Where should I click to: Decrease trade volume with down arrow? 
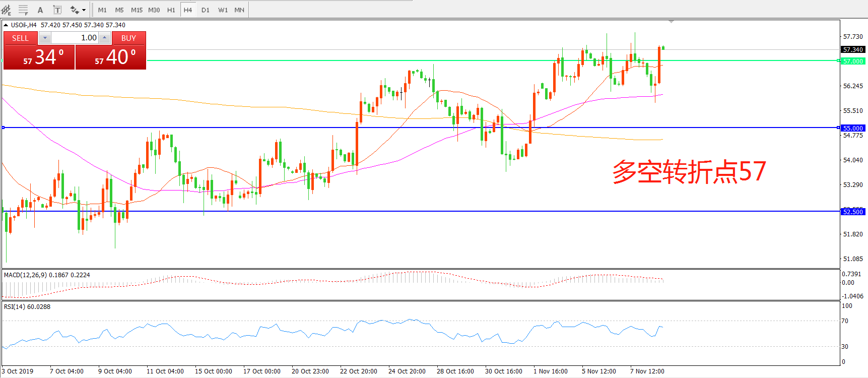(x=45, y=38)
